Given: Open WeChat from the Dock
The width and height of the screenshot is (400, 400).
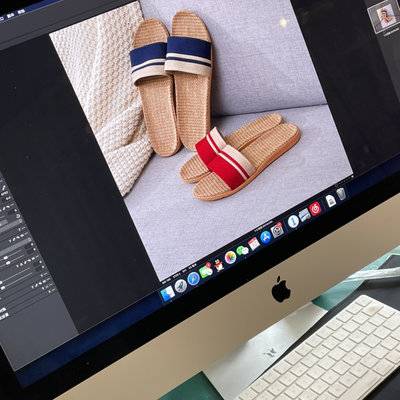Looking at the screenshot, I should (x=242, y=250).
